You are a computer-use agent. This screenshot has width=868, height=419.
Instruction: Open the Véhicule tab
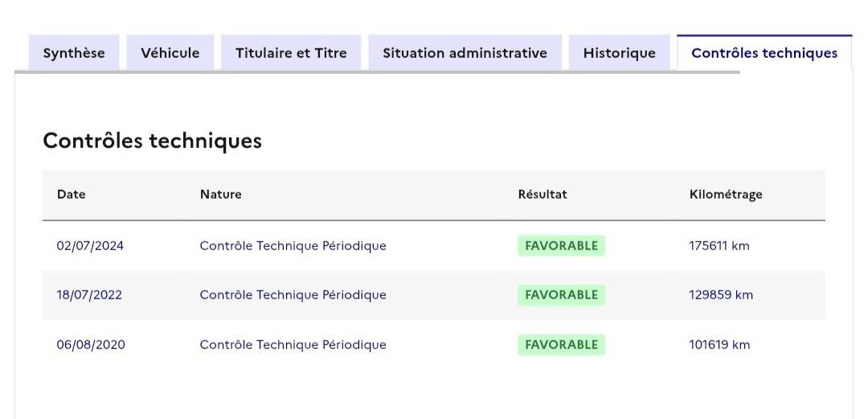pyautogui.click(x=170, y=52)
